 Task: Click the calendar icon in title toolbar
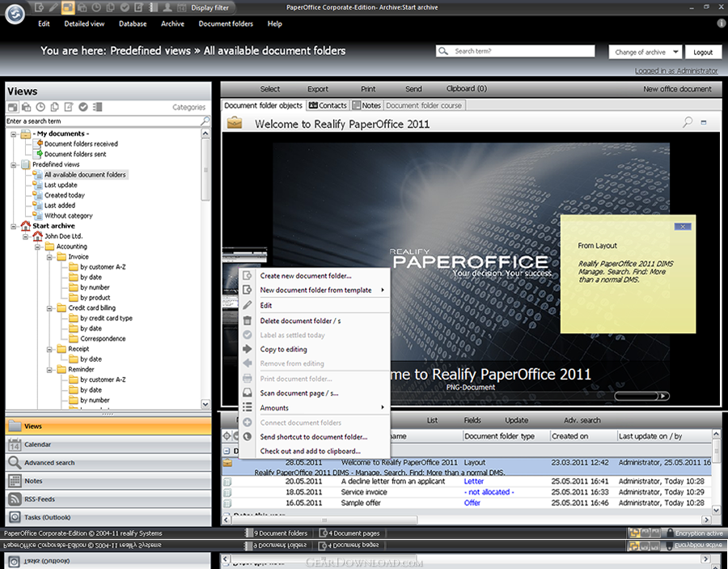(181, 7)
